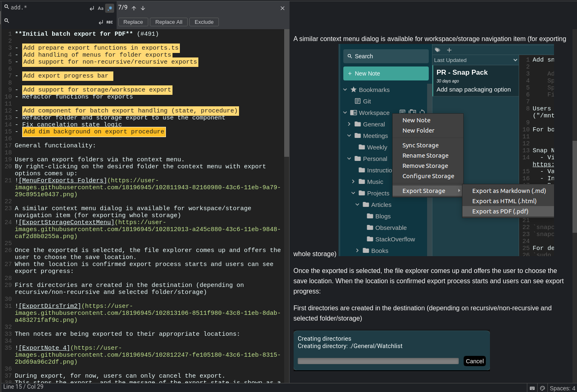Open the ExportStorageContextMenu image link
Image resolution: width=577 pixels, height=392 pixels.
pyautogui.click(x=66, y=222)
